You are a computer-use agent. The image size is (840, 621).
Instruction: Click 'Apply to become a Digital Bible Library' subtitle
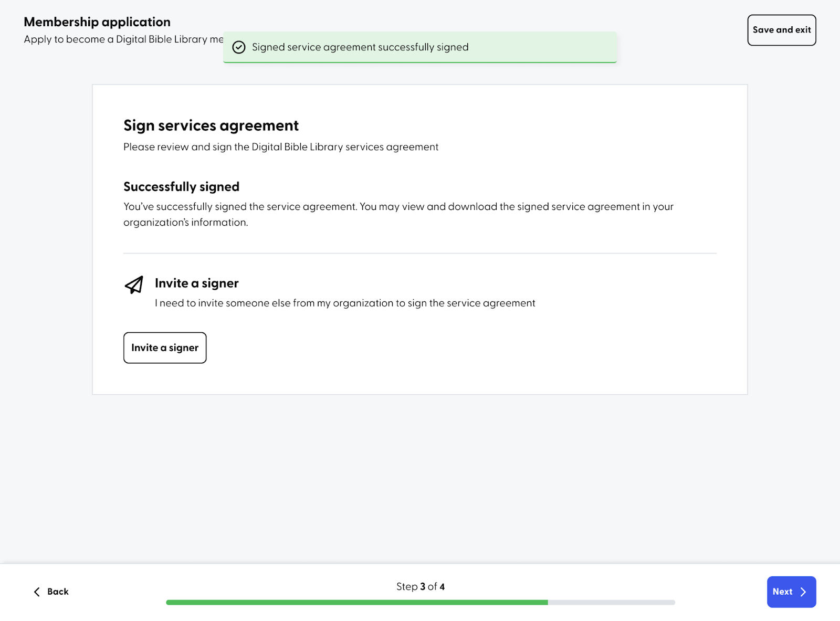pos(123,39)
